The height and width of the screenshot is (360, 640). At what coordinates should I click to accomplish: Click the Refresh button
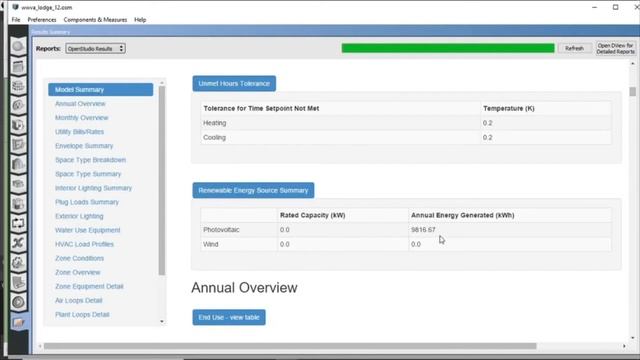[x=574, y=48]
